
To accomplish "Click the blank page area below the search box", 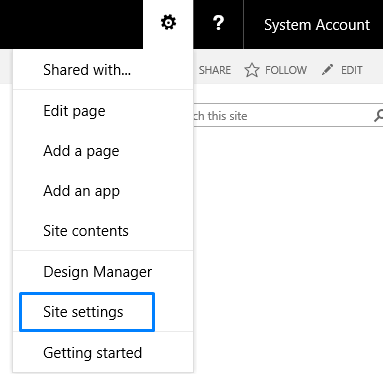I will [x=288, y=250].
